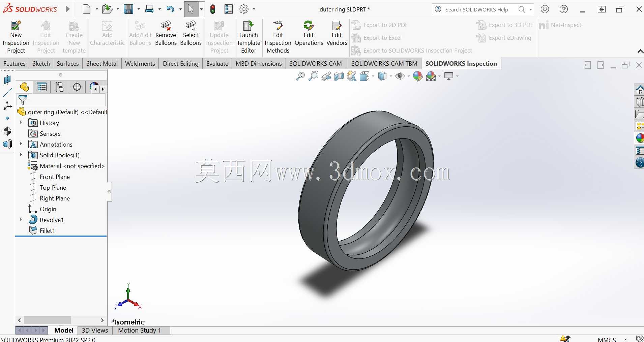This screenshot has height=342, width=644.
Task: Select Origin in feature tree
Action: (x=48, y=209)
